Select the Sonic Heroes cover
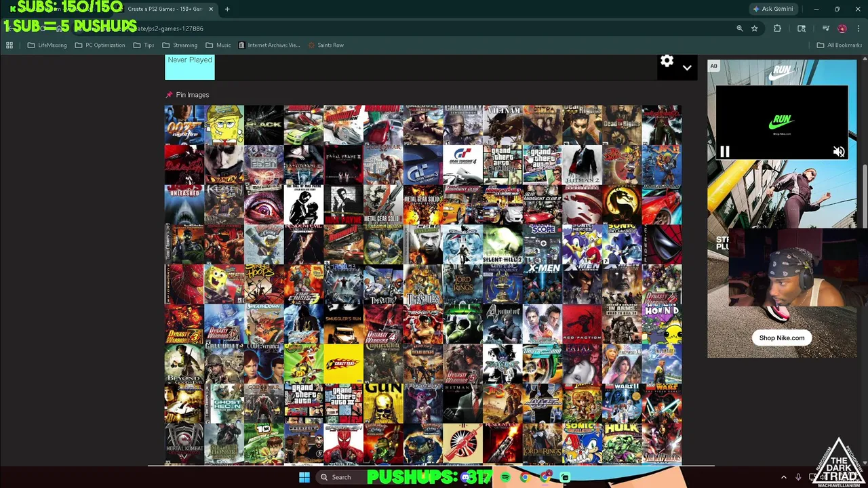 click(583, 245)
